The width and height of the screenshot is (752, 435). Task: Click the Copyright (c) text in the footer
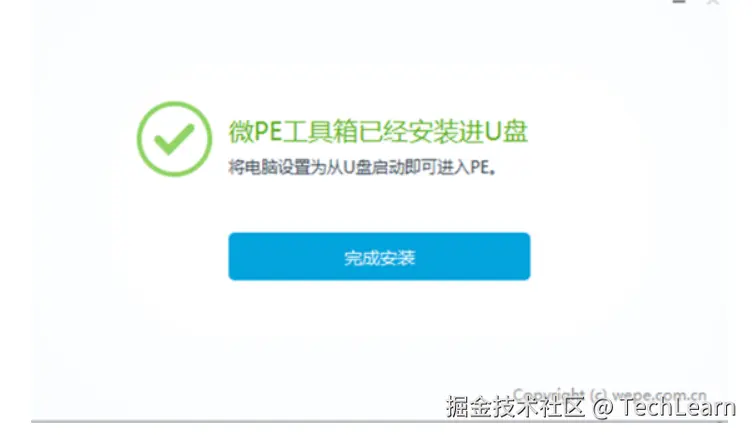pos(560,396)
